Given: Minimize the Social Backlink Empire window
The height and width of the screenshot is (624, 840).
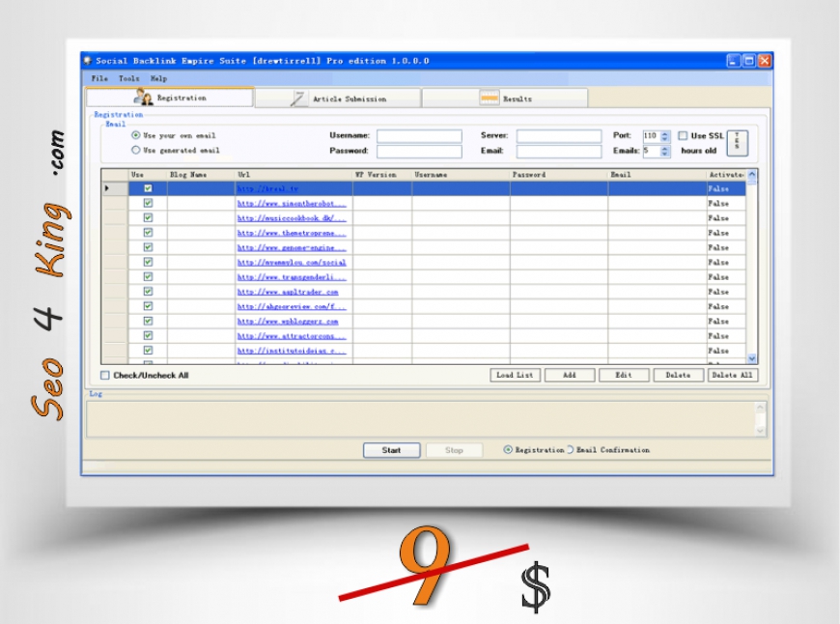Looking at the screenshot, I should pos(734,61).
